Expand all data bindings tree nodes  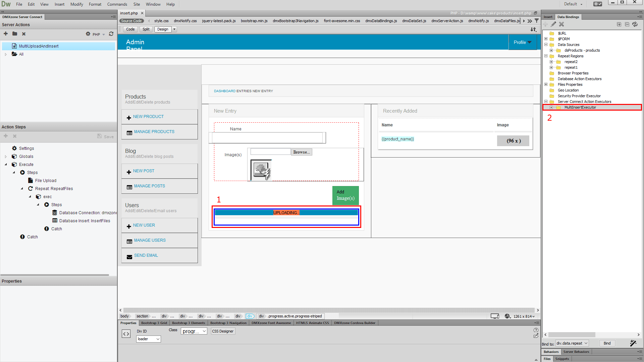coord(619,24)
